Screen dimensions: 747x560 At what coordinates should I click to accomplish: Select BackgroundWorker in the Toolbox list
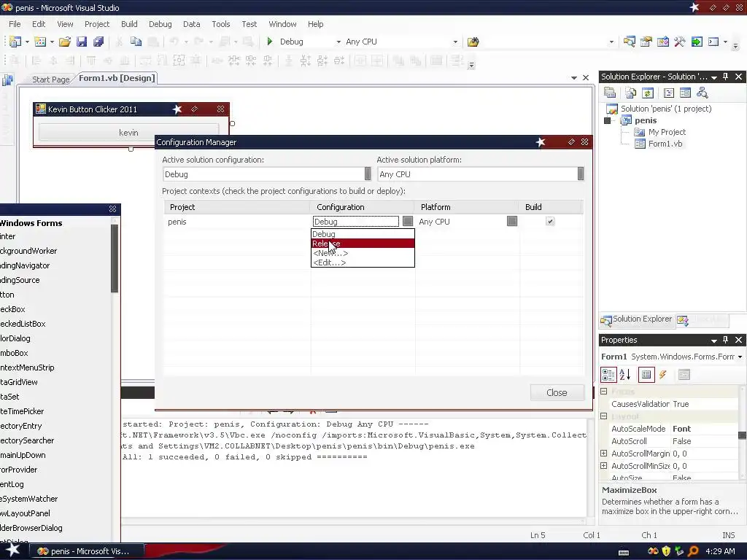28,251
